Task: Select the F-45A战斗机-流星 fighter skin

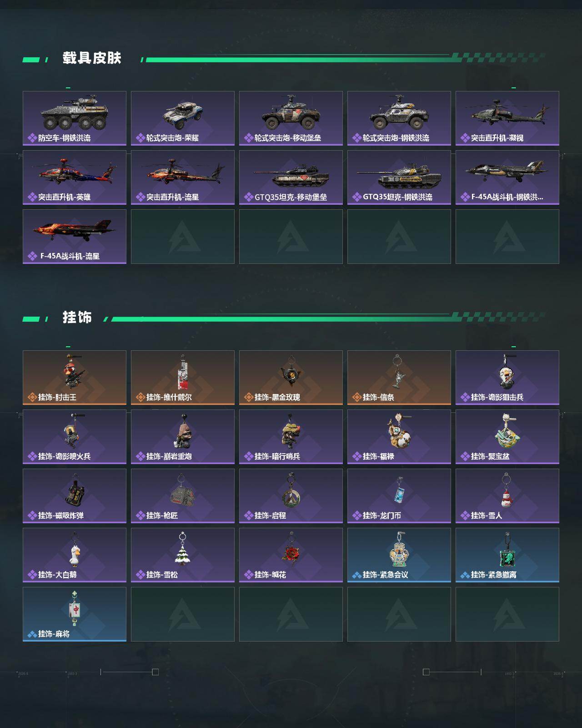Action: tap(75, 237)
